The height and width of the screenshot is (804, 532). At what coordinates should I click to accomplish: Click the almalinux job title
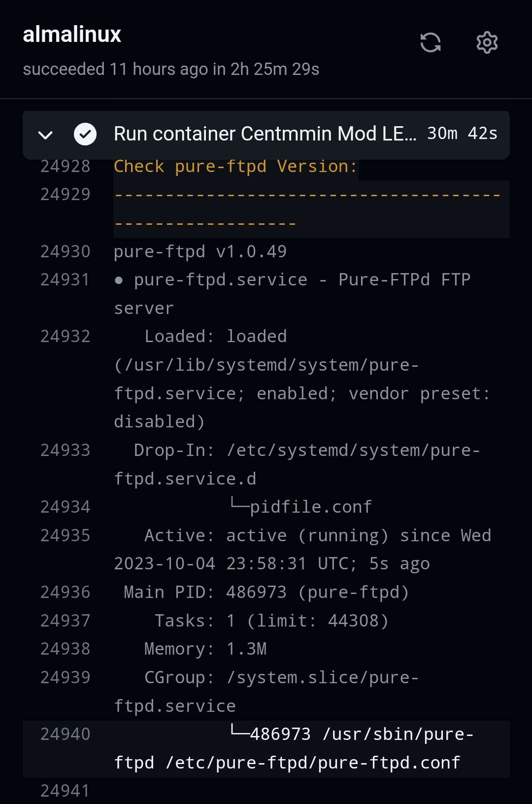pos(72,35)
